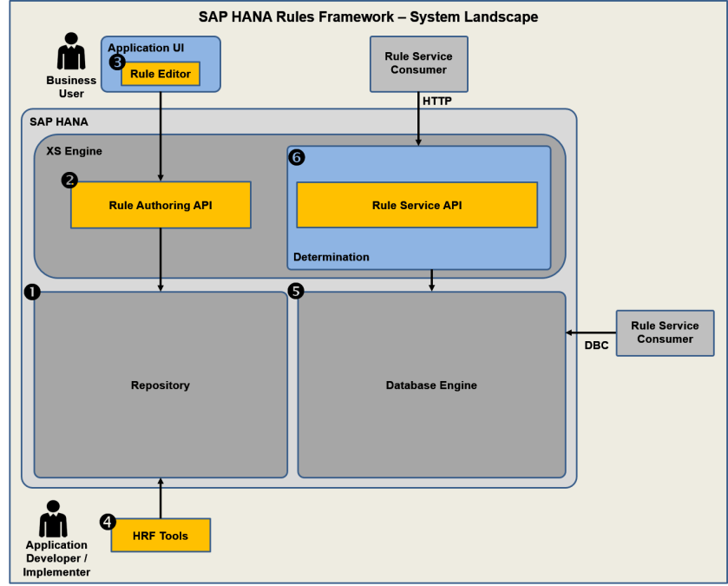Select the Rule Service API box
The height and width of the screenshot is (586, 728).
click(x=416, y=205)
